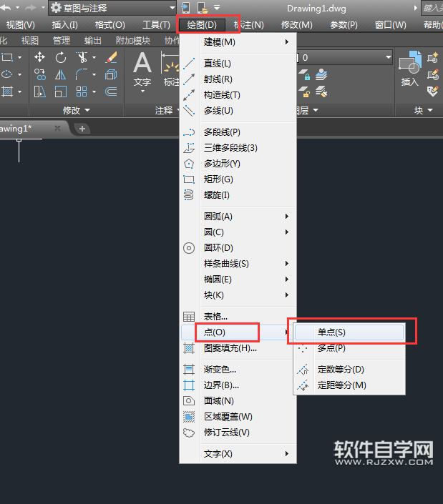443x504 pixels.
Task: Select the Stretch tool icon
Action: pyautogui.click(x=39, y=92)
